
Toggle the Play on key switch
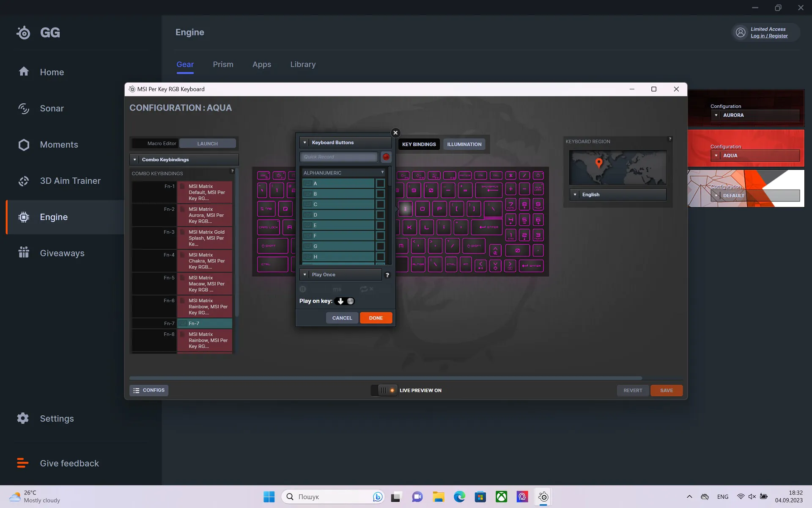345,301
